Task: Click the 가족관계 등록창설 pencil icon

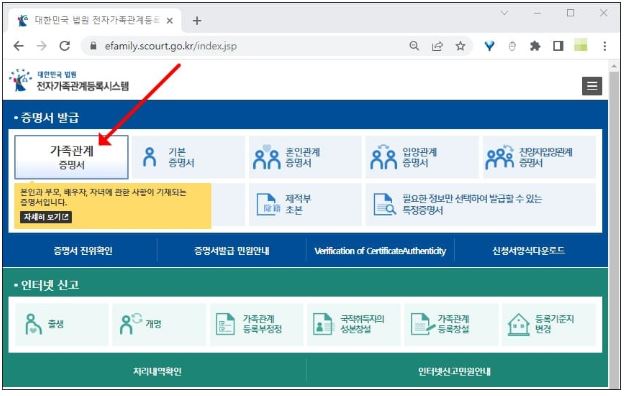Action: tap(422, 324)
